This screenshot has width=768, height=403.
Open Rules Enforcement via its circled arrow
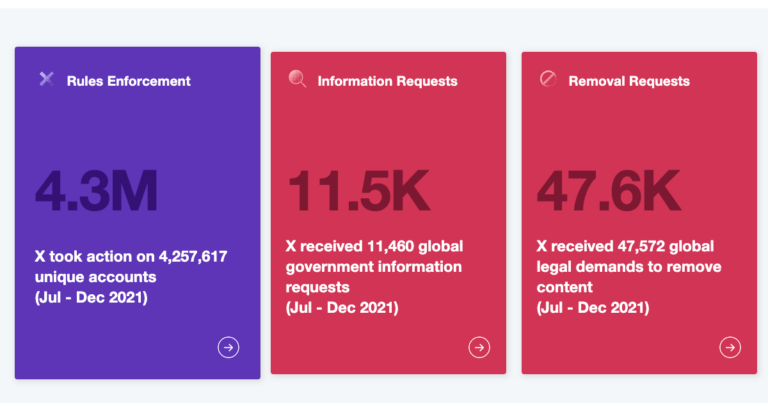(x=228, y=347)
